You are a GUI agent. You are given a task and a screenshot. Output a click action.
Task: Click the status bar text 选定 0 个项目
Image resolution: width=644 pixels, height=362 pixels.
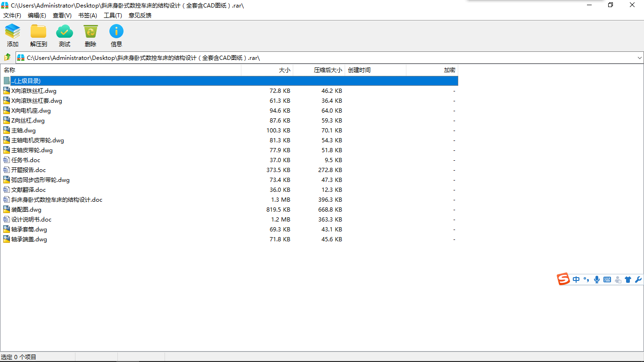tap(19, 357)
